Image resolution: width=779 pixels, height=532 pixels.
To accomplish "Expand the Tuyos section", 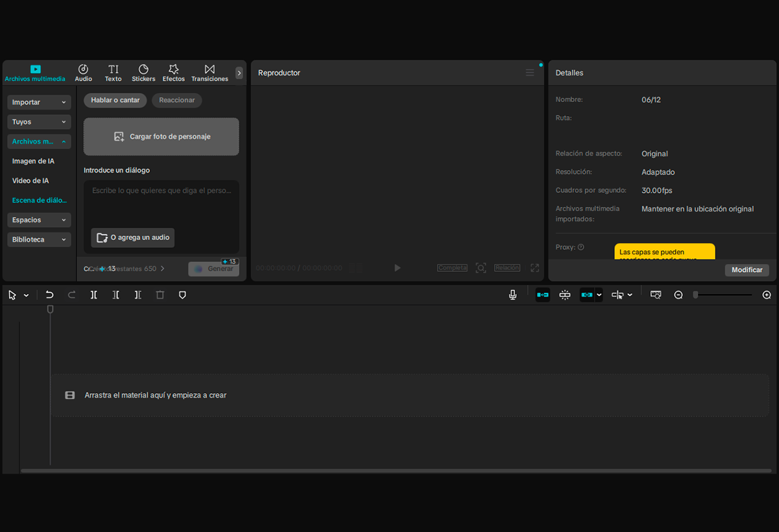I will click(39, 122).
